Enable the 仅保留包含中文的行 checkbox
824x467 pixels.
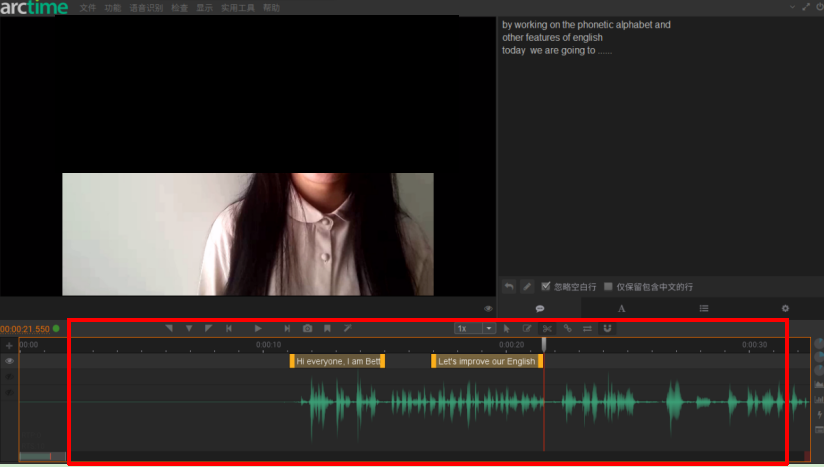tap(608, 287)
